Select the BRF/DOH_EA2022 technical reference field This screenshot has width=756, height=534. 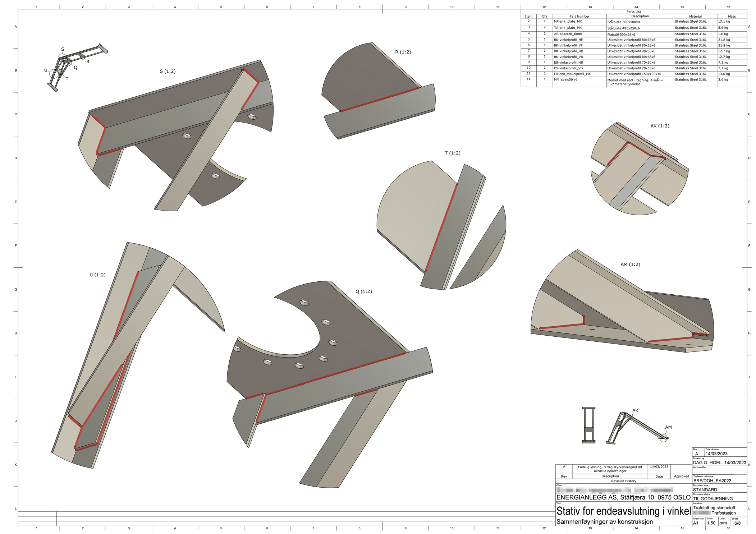click(x=712, y=481)
